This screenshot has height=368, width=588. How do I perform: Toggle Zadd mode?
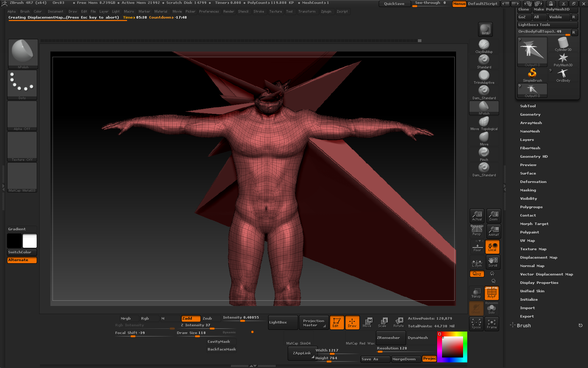[191, 319]
